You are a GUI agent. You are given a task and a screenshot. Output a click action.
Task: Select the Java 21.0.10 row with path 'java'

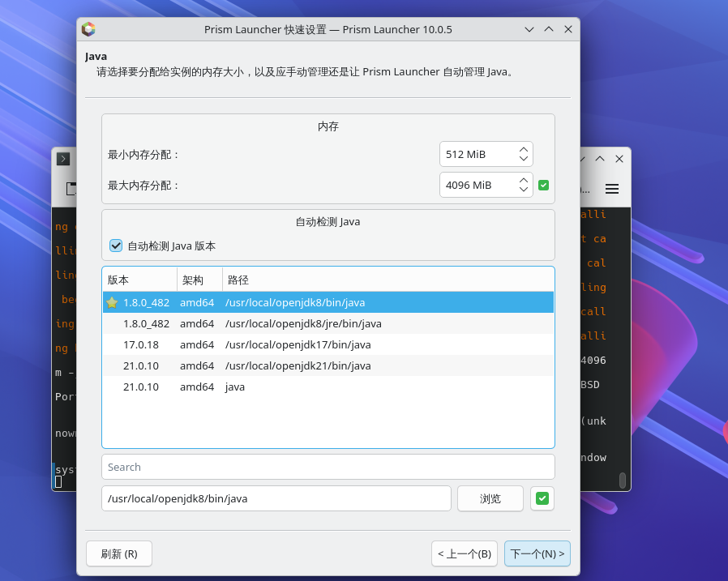[328, 387]
